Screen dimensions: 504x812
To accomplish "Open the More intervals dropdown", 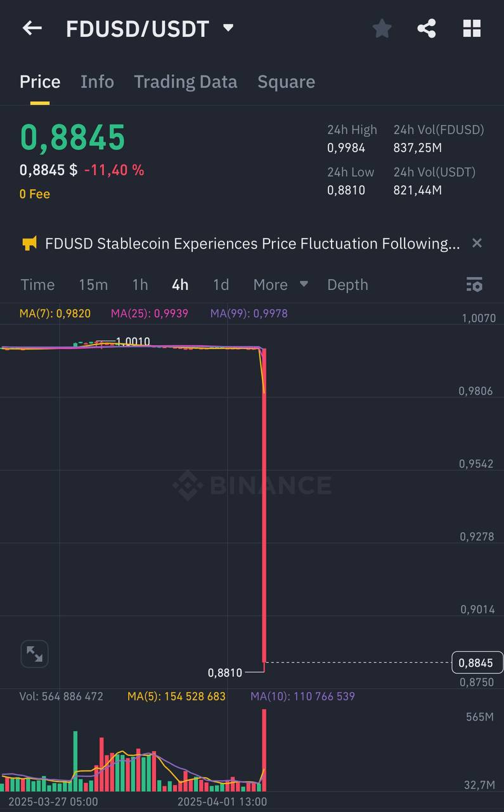I will 280,285.
